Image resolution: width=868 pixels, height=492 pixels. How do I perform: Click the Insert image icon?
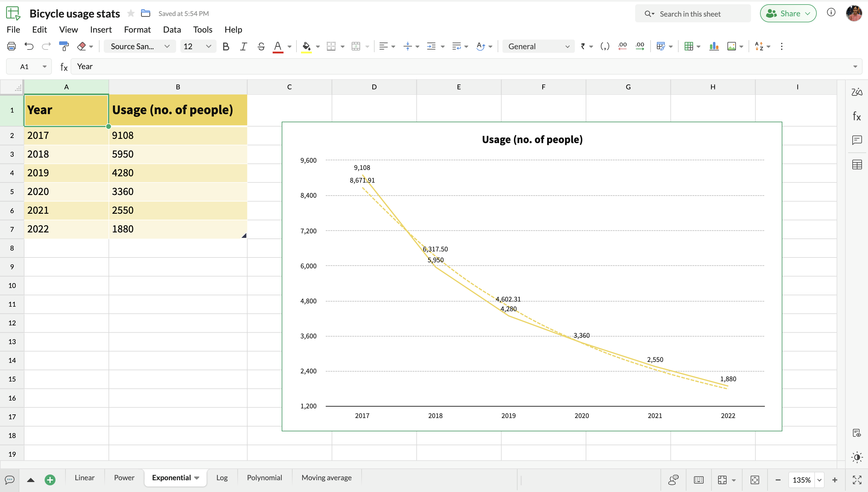point(732,46)
